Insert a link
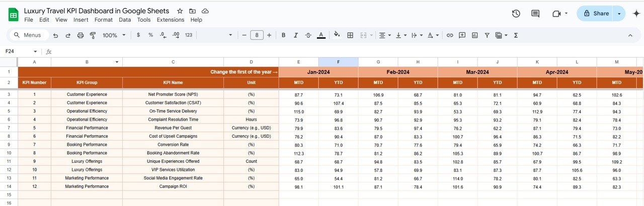Image resolution: width=644 pixels, height=206 pixels. click(x=450, y=35)
